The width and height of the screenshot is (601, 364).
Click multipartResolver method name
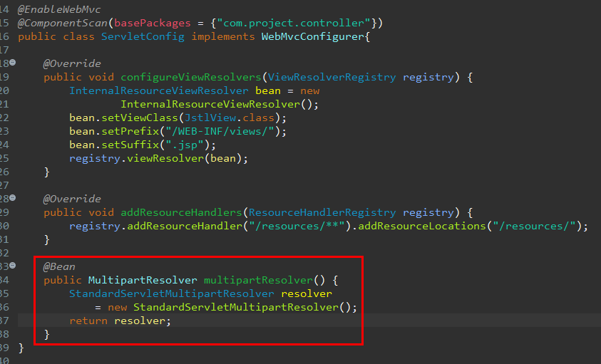(x=258, y=280)
